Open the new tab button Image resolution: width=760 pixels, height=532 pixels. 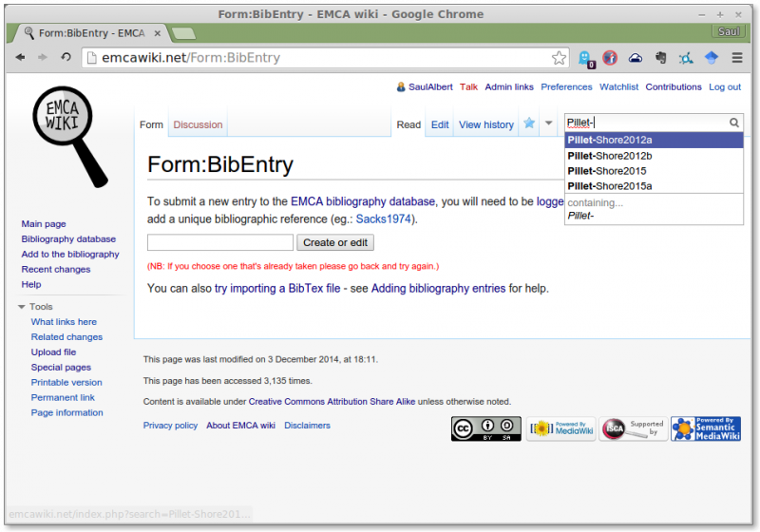click(x=183, y=33)
